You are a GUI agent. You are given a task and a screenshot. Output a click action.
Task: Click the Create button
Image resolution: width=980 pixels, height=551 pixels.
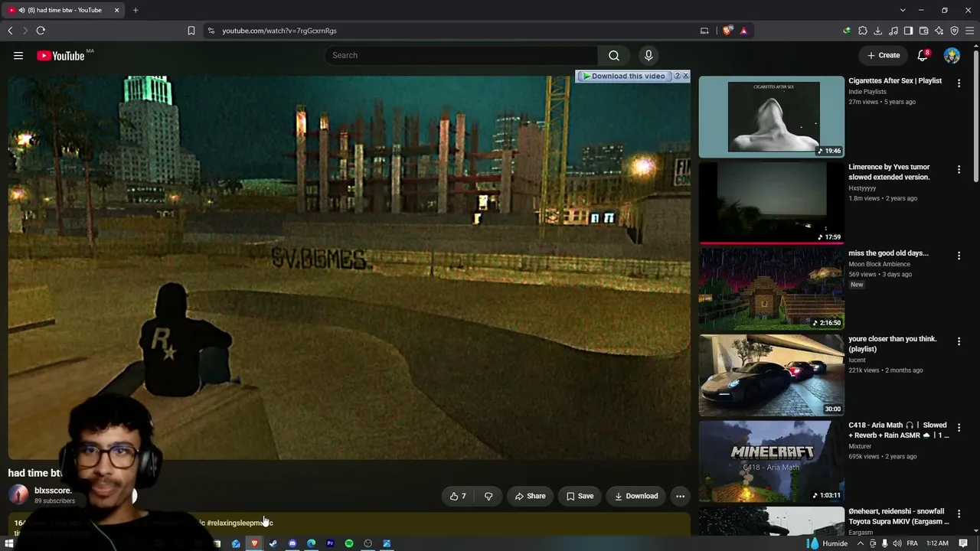point(884,55)
